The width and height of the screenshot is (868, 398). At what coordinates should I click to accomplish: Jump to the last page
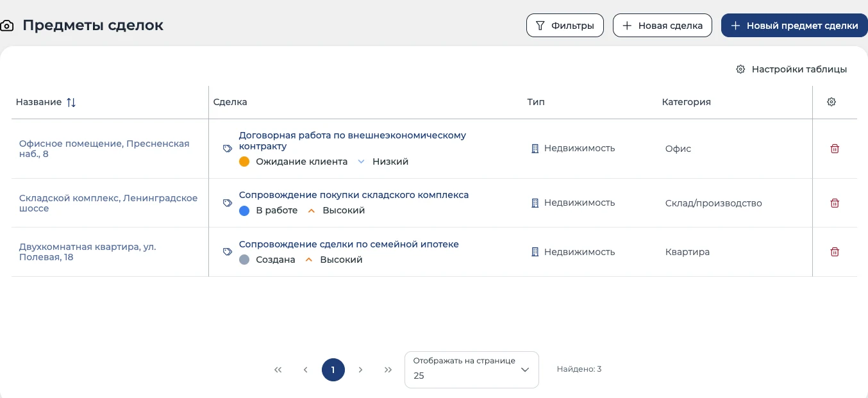[x=388, y=370]
